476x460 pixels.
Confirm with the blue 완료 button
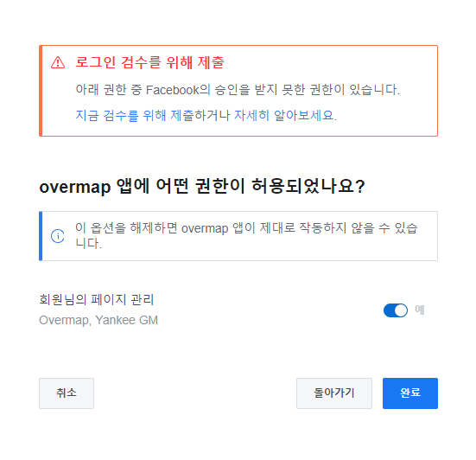[x=410, y=393]
